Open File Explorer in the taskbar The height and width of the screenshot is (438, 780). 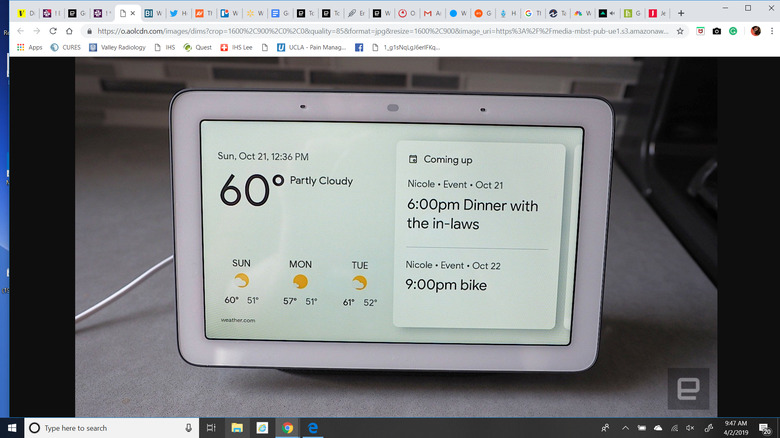236,427
